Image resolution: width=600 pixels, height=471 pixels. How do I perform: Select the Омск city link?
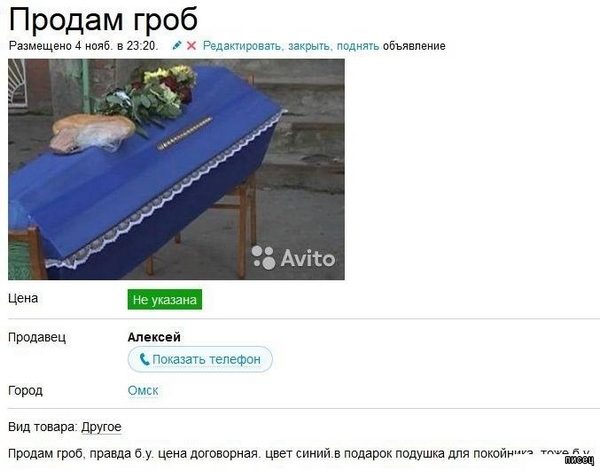tap(143, 391)
